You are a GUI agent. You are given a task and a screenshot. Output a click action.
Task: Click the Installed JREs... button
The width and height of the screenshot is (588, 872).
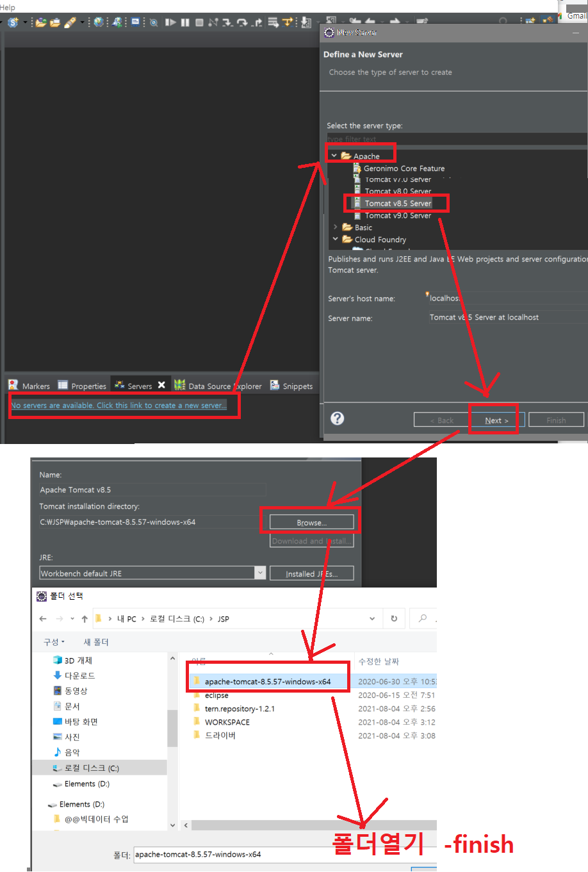click(x=311, y=573)
